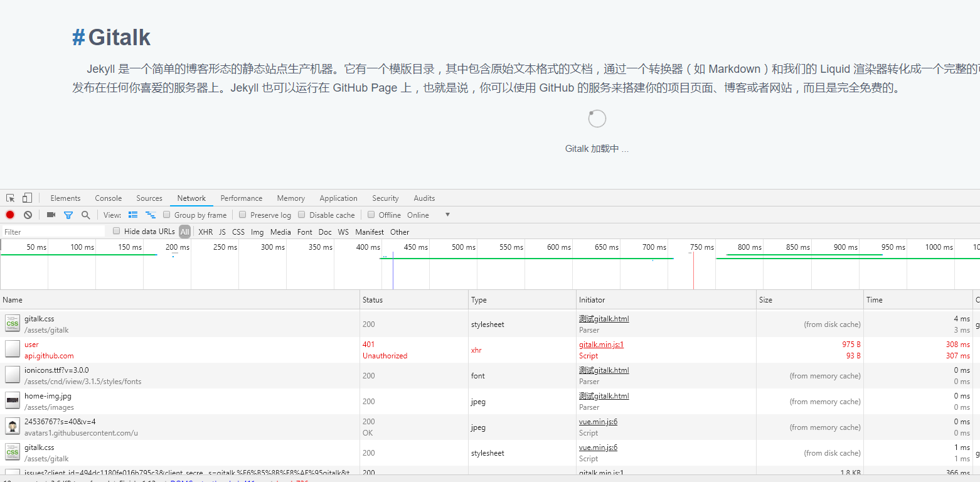Check the Disable cache checkbox

[x=301, y=215]
